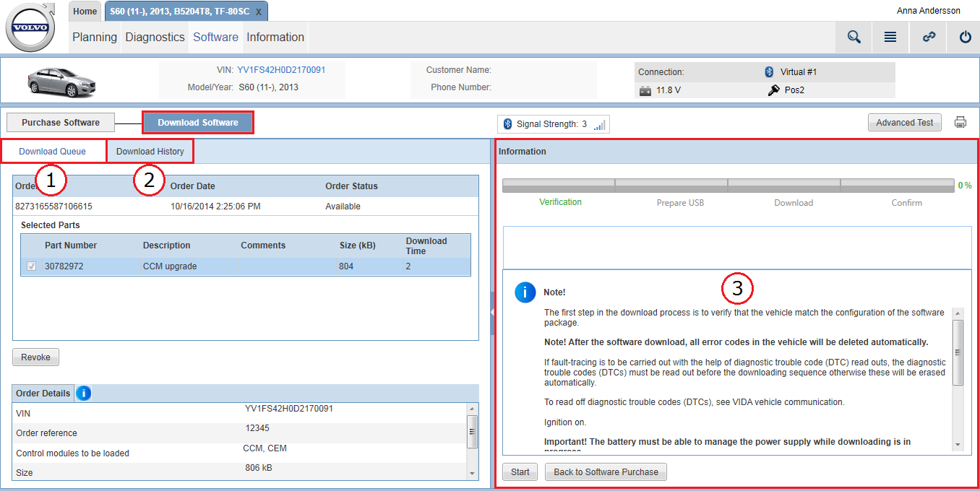The height and width of the screenshot is (491, 980).
Task: Click the Order Status column header
Action: click(x=352, y=186)
